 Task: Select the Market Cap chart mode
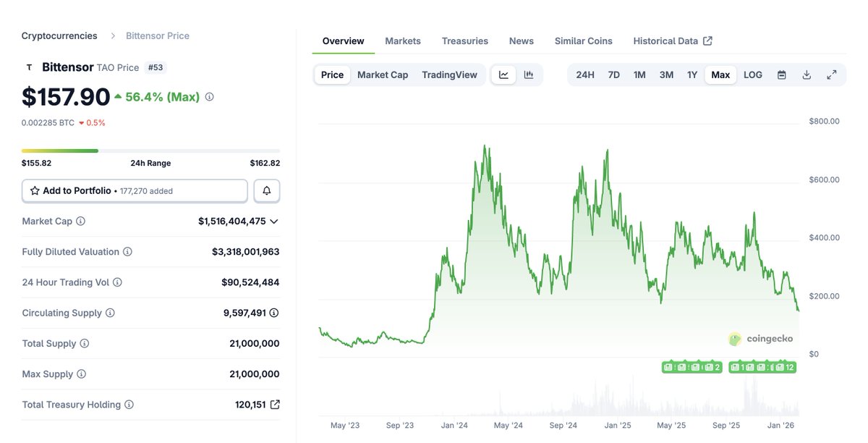pos(383,75)
